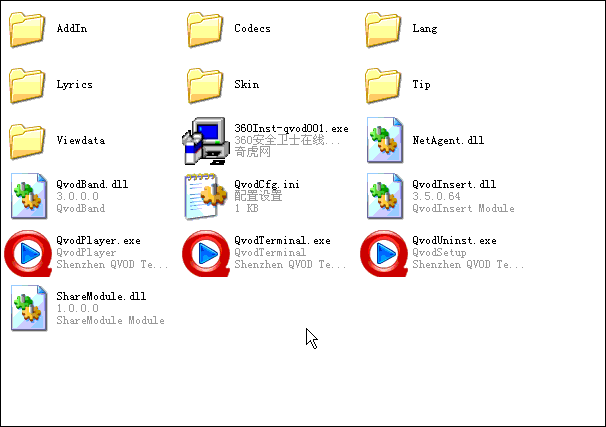Select the Codecs folder name label

(252, 29)
